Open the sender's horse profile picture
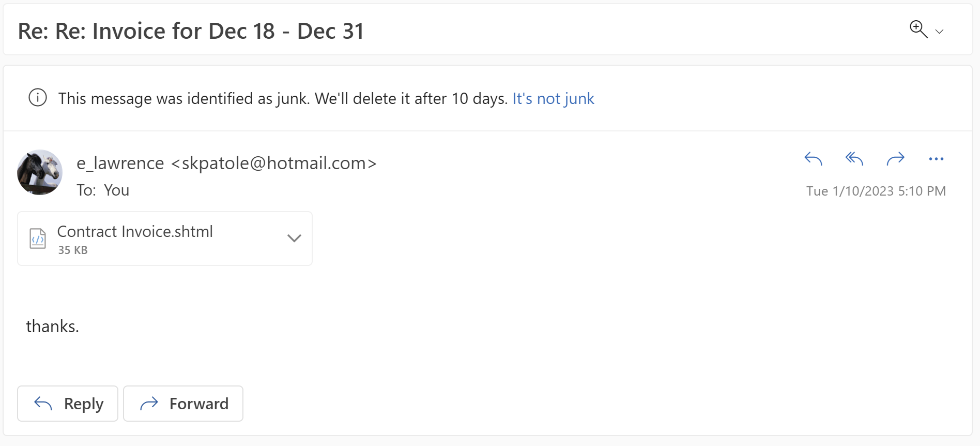Image resolution: width=980 pixels, height=446 pixels. pyautogui.click(x=40, y=172)
